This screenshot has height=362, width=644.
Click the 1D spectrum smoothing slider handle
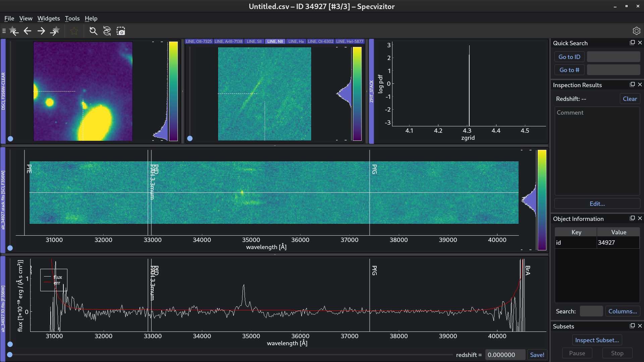[x=10, y=344]
